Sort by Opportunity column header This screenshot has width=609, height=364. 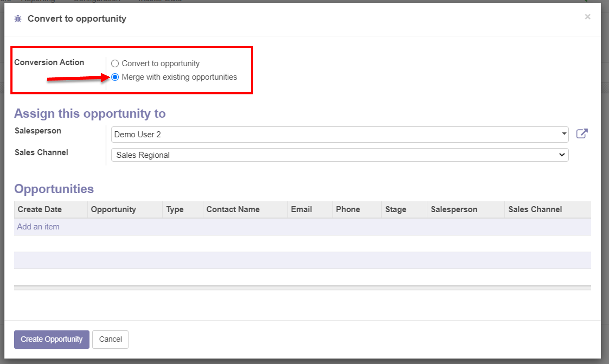(125, 209)
